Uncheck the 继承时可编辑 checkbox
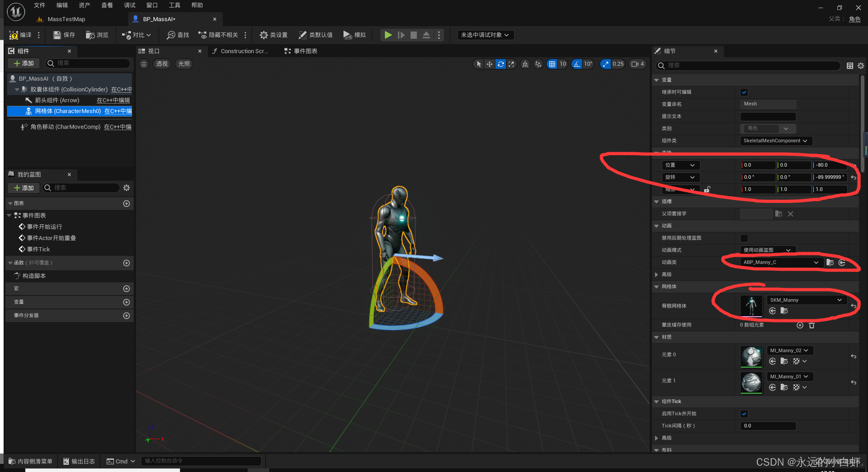Screen dimensions: 868x472 744,92
